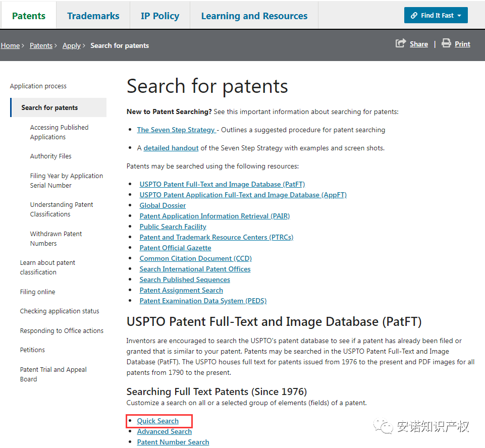Open Patent and Trademark Resource Centers link
The height and width of the screenshot is (448, 485).
217,237
